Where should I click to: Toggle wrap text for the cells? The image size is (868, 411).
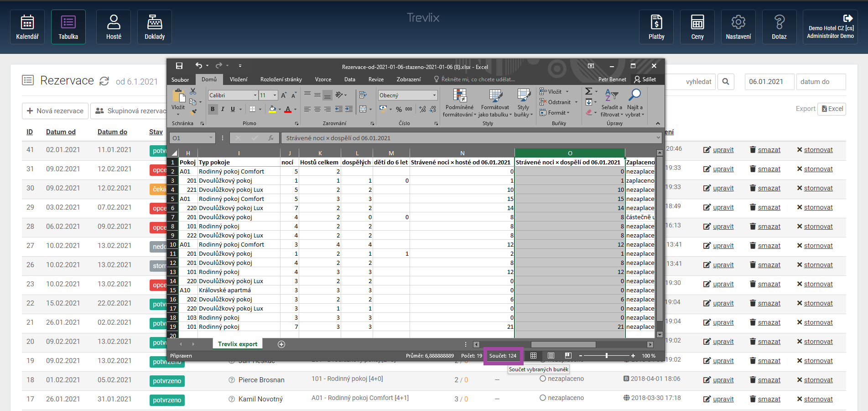click(363, 95)
